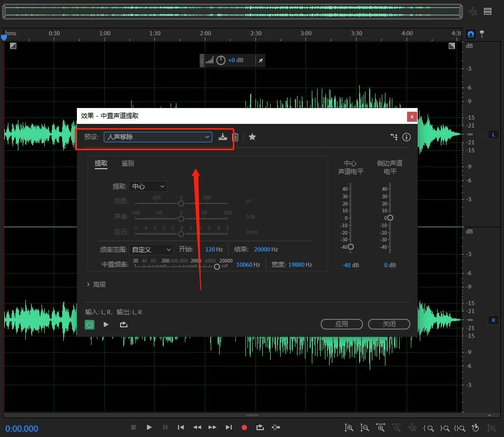504x437 pixels.
Task: Move playhead to previous marker
Action: (181, 428)
